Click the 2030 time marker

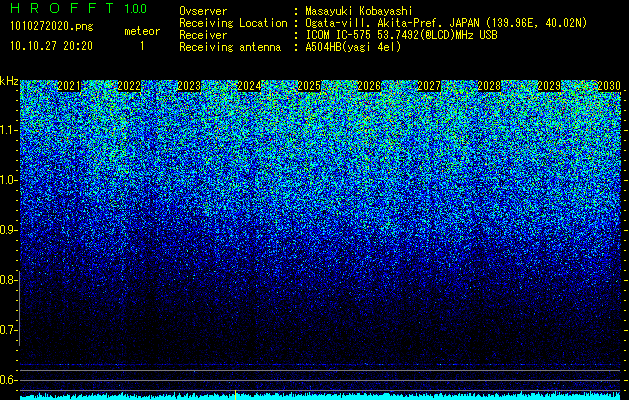(609, 86)
